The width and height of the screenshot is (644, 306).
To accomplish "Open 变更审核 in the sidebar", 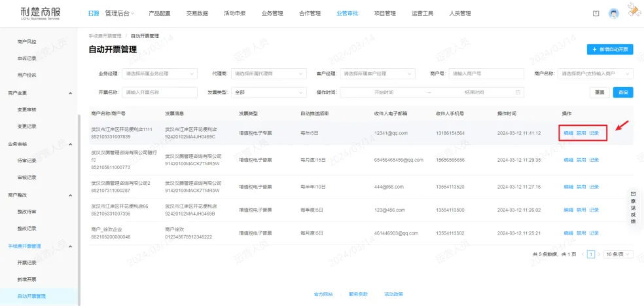I will [x=27, y=110].
